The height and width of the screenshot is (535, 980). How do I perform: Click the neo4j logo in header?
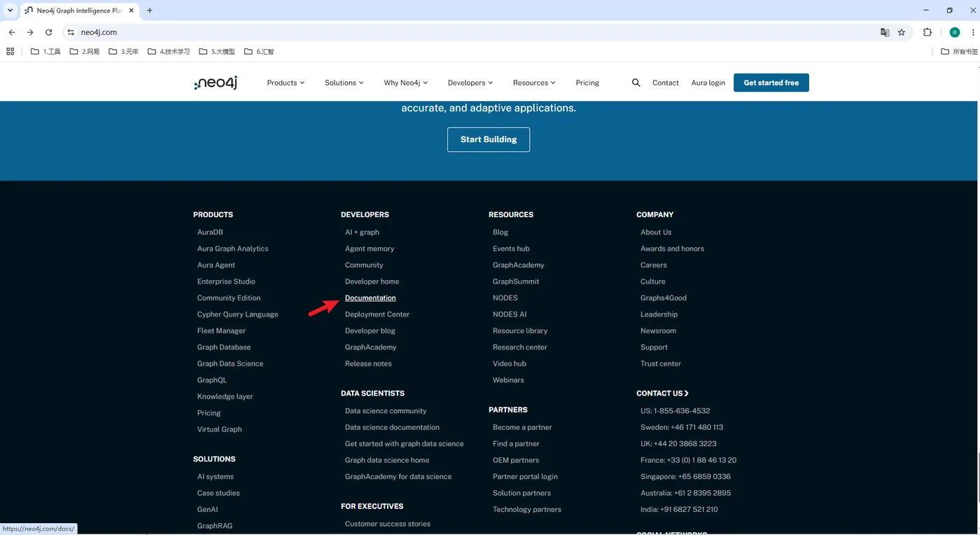(216, 83)
